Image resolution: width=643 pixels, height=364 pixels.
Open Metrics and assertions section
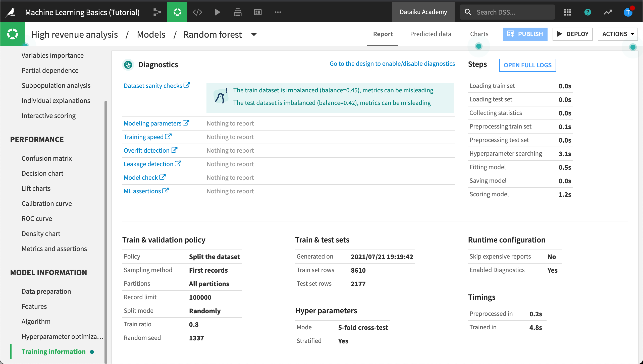pyautogui.click(x=54, y=249)
